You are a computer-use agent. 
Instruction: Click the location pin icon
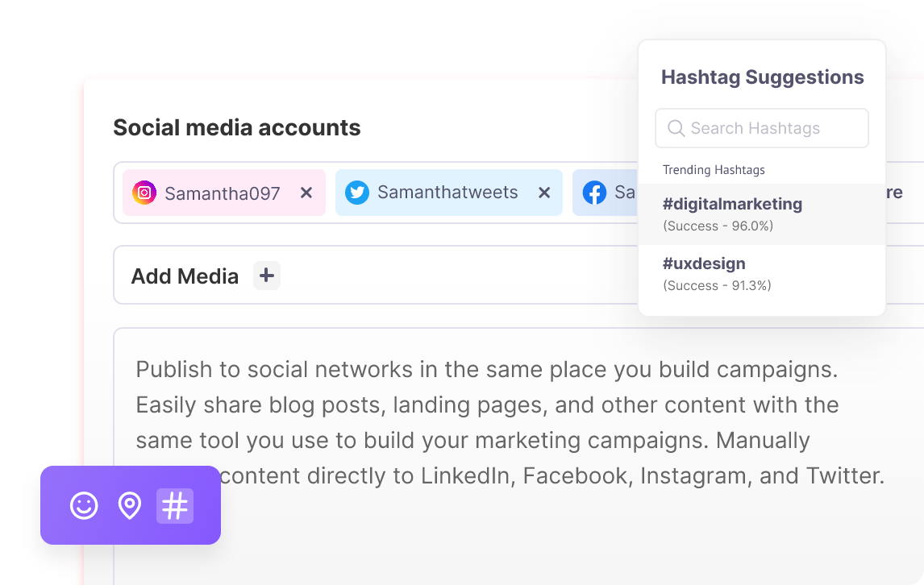click(130, 506)
